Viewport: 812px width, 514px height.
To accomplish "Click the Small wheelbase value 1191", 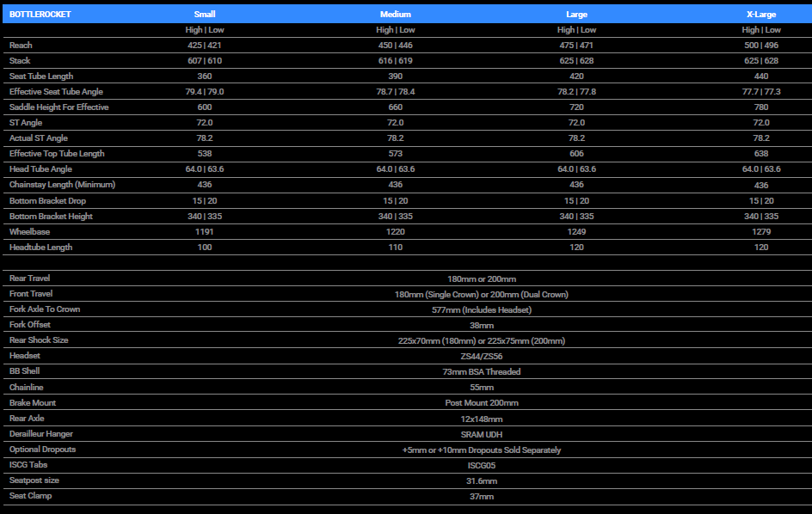I will (205, 232).
